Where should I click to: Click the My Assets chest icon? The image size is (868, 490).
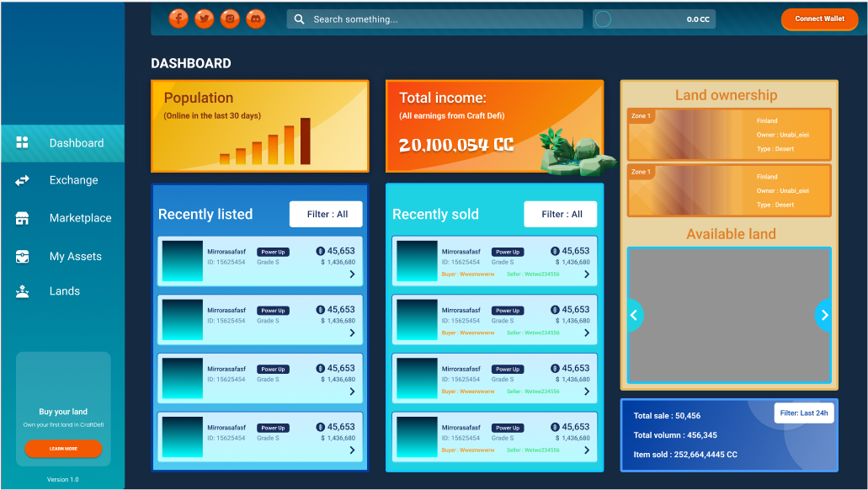23,257
